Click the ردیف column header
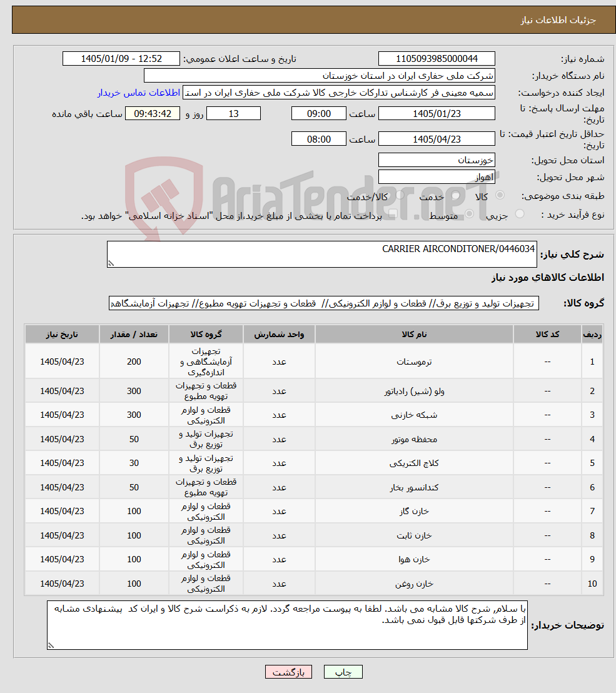Image resolution: width=616 pixels, height=693 pixels. 592,334
